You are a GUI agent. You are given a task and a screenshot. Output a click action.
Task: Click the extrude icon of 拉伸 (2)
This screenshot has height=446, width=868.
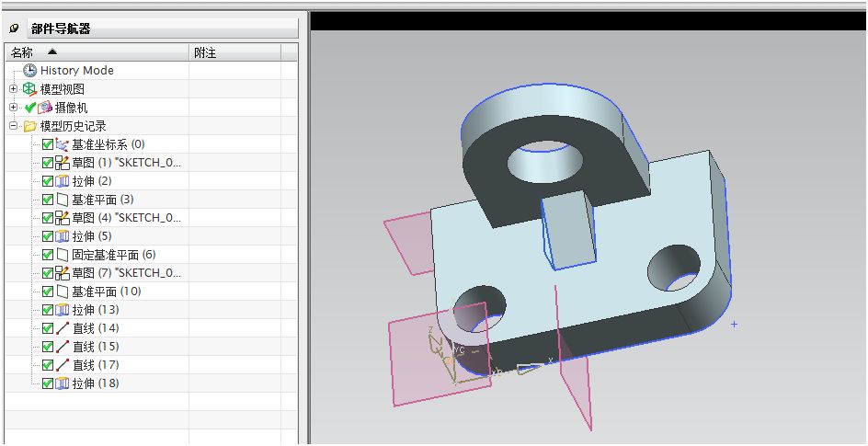(62, 181)
